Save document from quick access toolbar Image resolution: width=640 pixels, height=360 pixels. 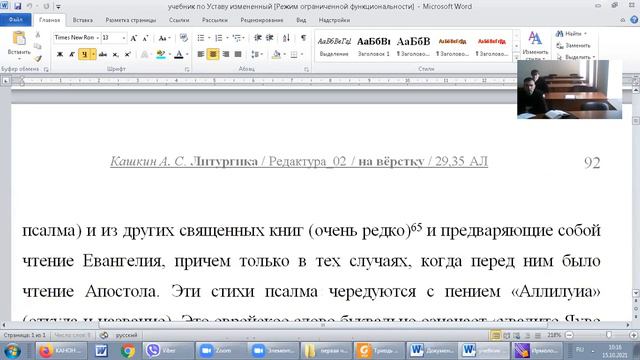pos(18,6)
